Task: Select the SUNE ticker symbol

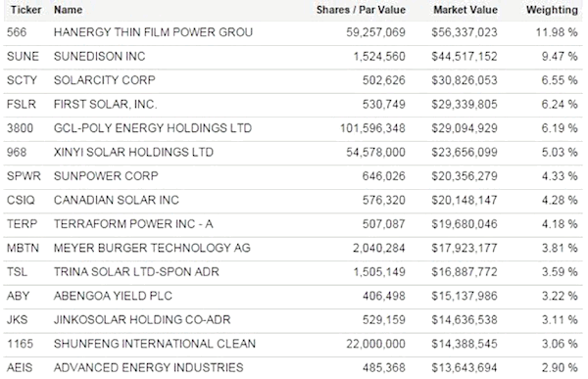Action: [23, 56]
